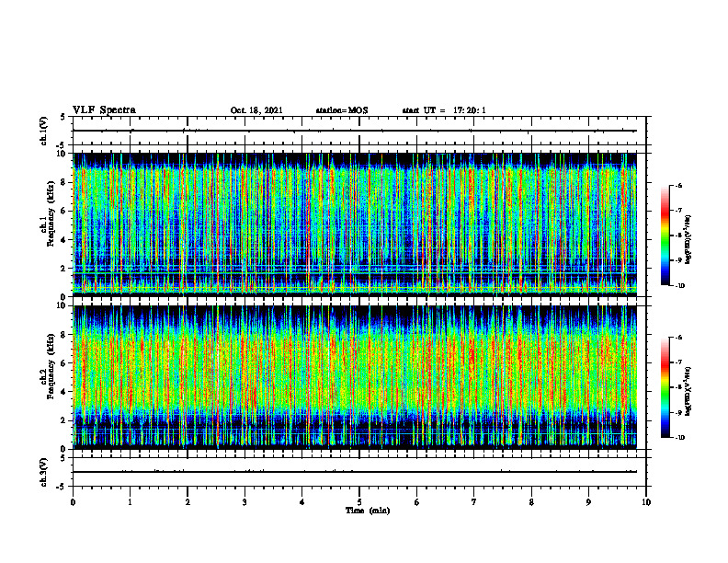Select the ch.2 "Frequency (kHz)" axis label
Screen dimensions: 728x563
(x=51, y=365)
